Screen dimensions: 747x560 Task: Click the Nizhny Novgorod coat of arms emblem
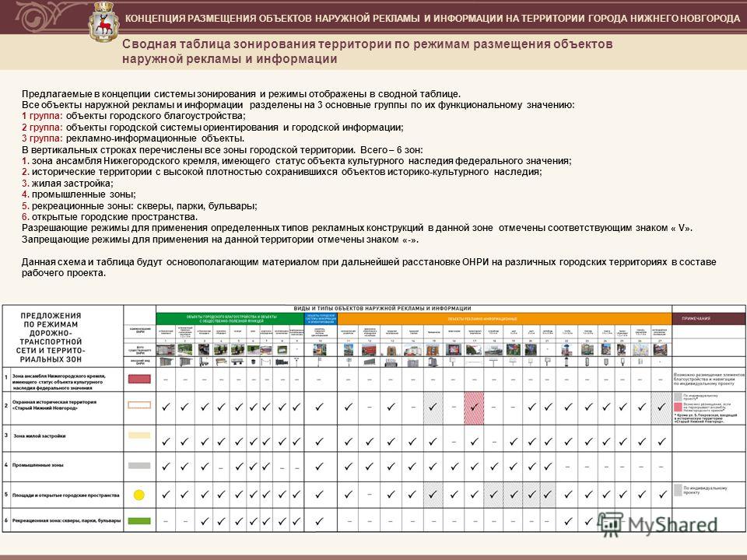tap(103, 22)
